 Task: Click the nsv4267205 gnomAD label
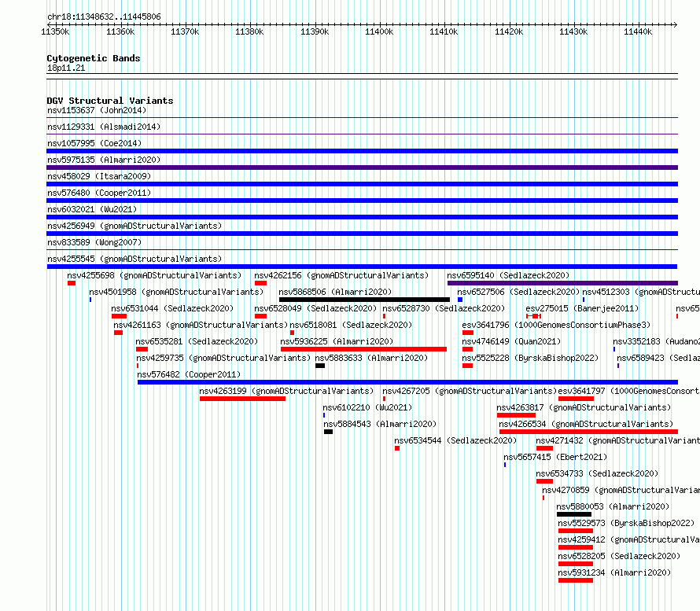470,391
